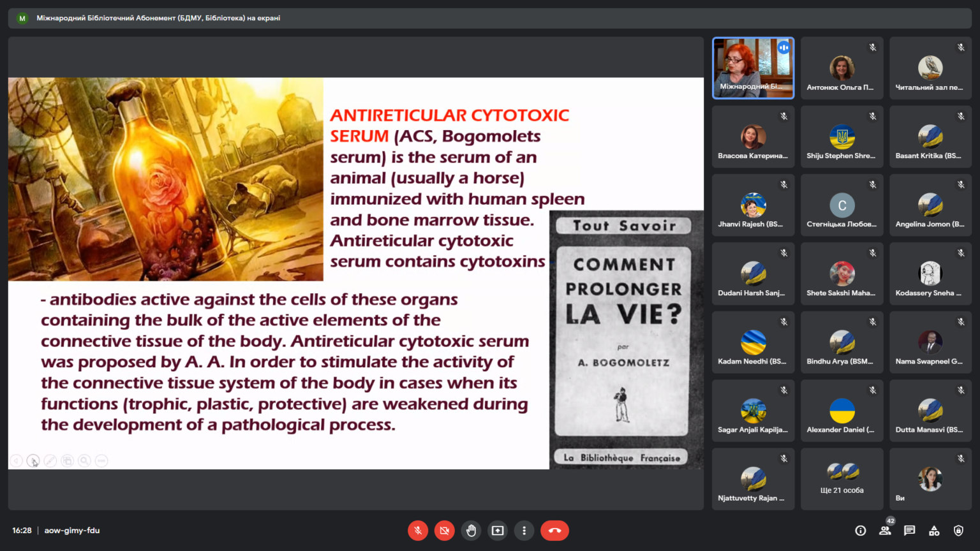The width and height of the screenshot is (980, 551).
Task: Toggle the microphone mute button
Action: (418, 531)
